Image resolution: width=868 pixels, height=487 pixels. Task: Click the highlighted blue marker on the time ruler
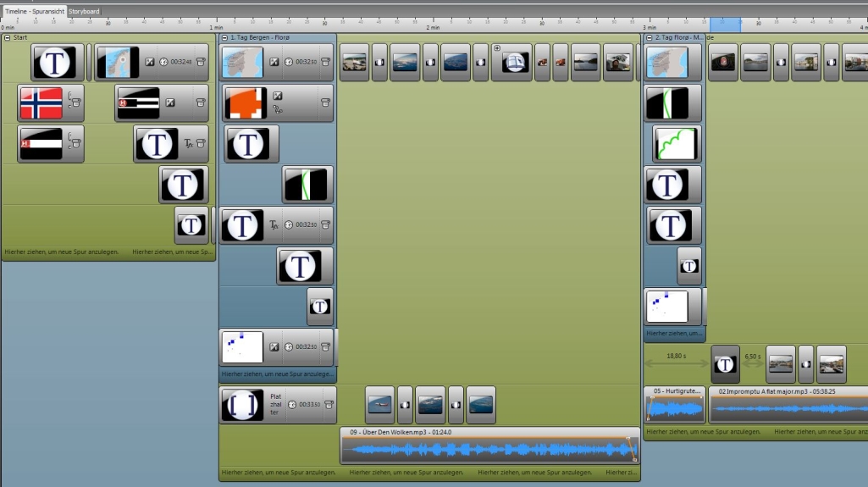[725, 25]
